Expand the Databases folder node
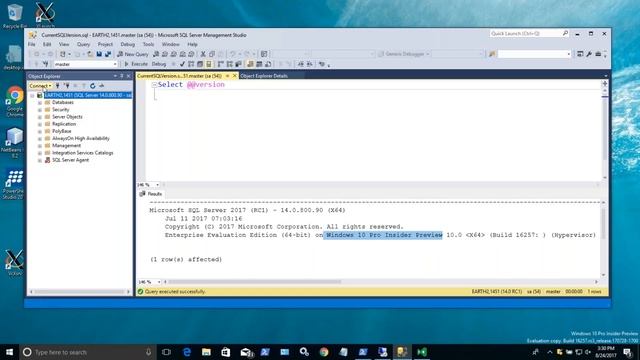 pyautogui.click(x=40, y=102)
